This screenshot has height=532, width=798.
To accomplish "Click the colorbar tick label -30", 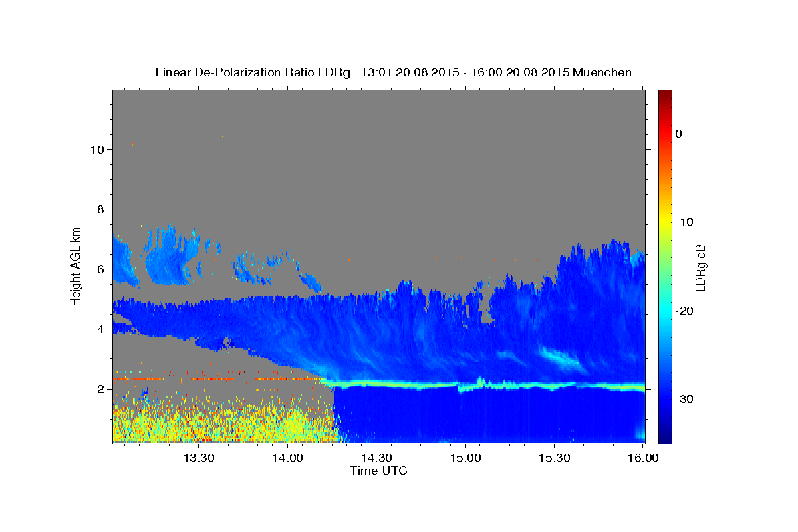I will tap(685, 399).
